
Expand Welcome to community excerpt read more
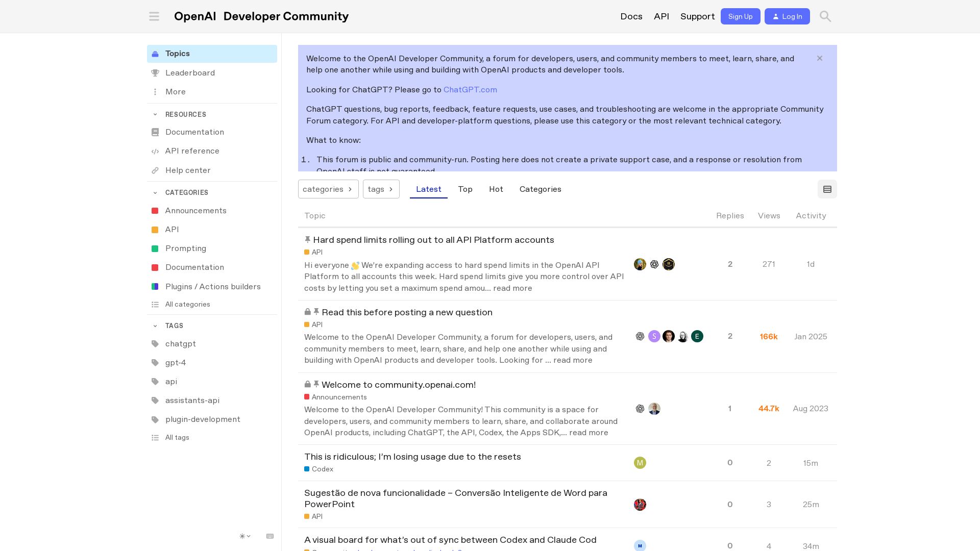589,433
